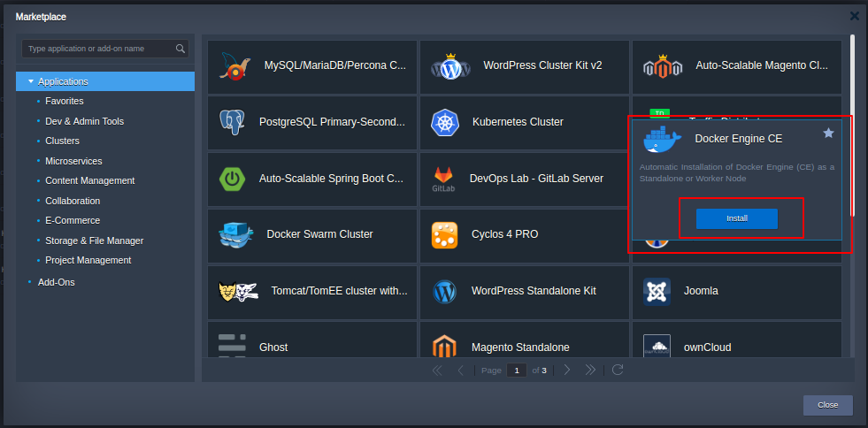Click the application search field

point(99,49)
